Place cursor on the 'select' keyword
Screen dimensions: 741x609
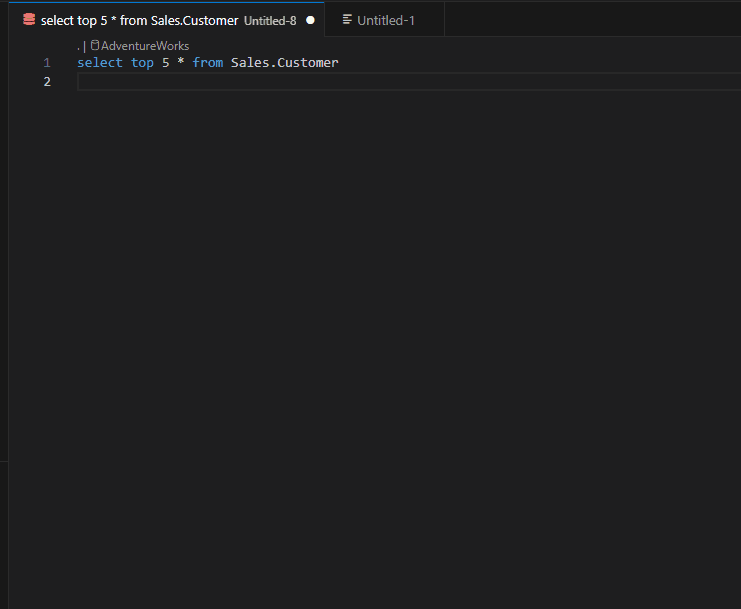tap(100, 63)
